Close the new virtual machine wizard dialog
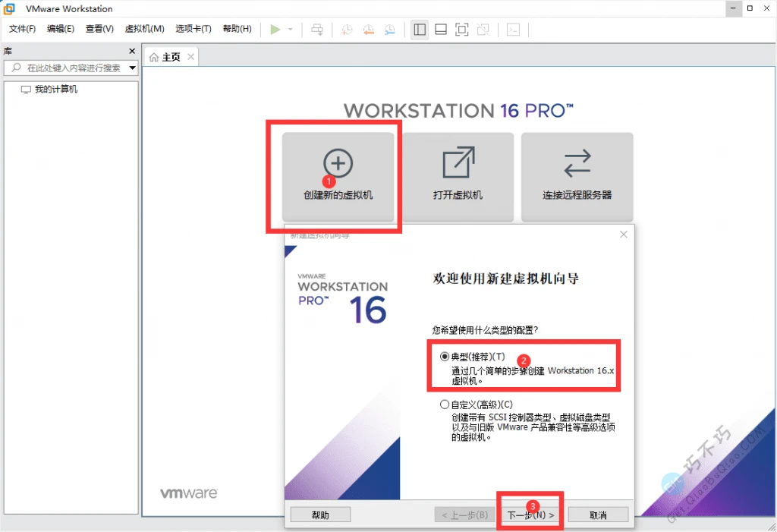 point(624,235)
